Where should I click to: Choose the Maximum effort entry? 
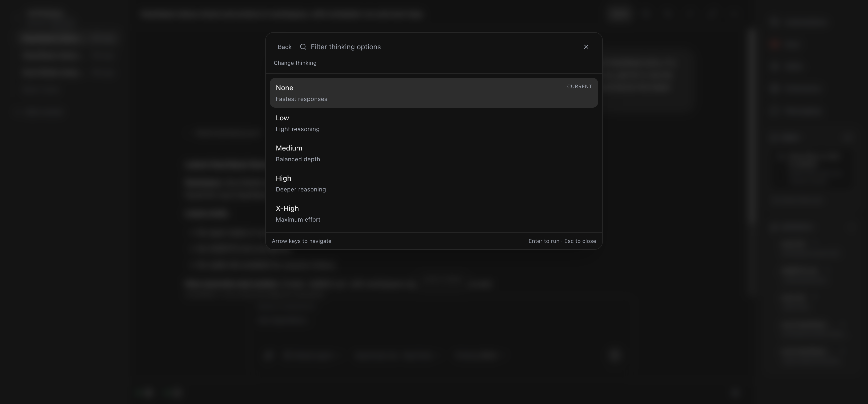298,220
